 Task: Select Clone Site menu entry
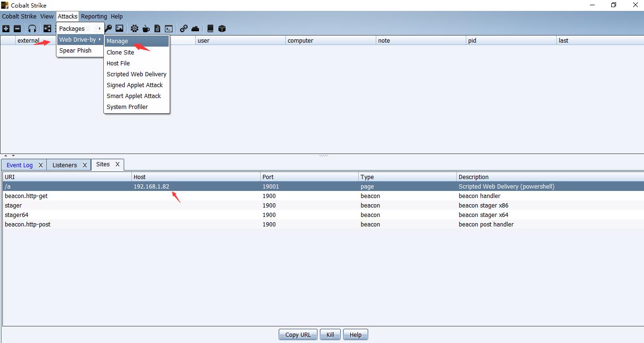pyautogui.click(x=136, y=52)
